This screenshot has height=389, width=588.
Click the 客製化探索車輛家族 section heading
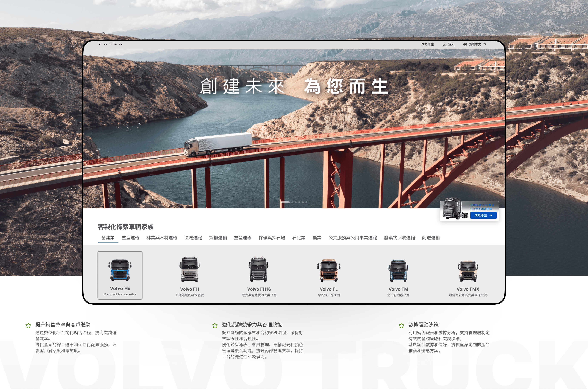[x=126, y=227]
